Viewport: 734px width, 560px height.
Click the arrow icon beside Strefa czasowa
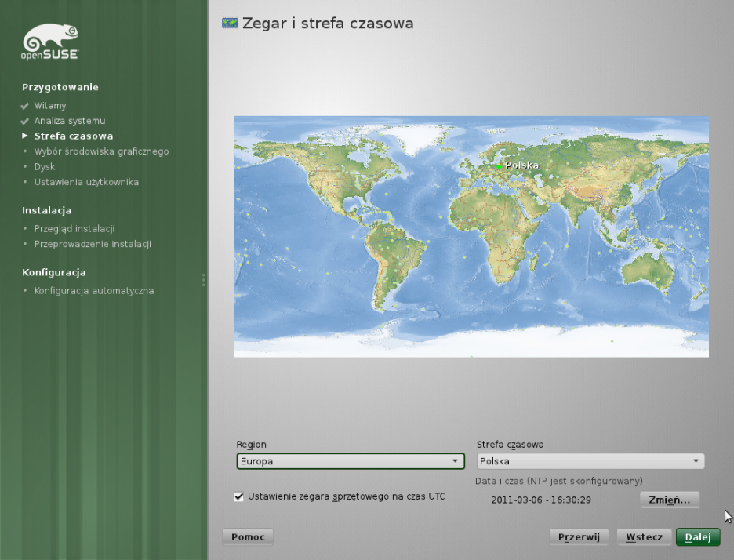[x=25, y=136]
